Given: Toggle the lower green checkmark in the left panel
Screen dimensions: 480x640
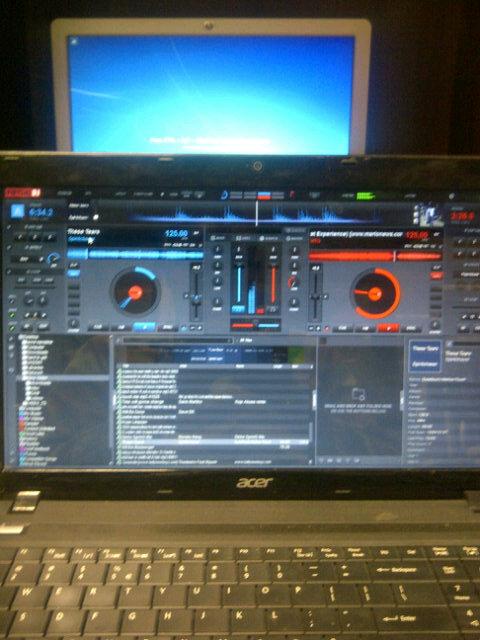Looking at the screenshot, I should pos(12,327).
